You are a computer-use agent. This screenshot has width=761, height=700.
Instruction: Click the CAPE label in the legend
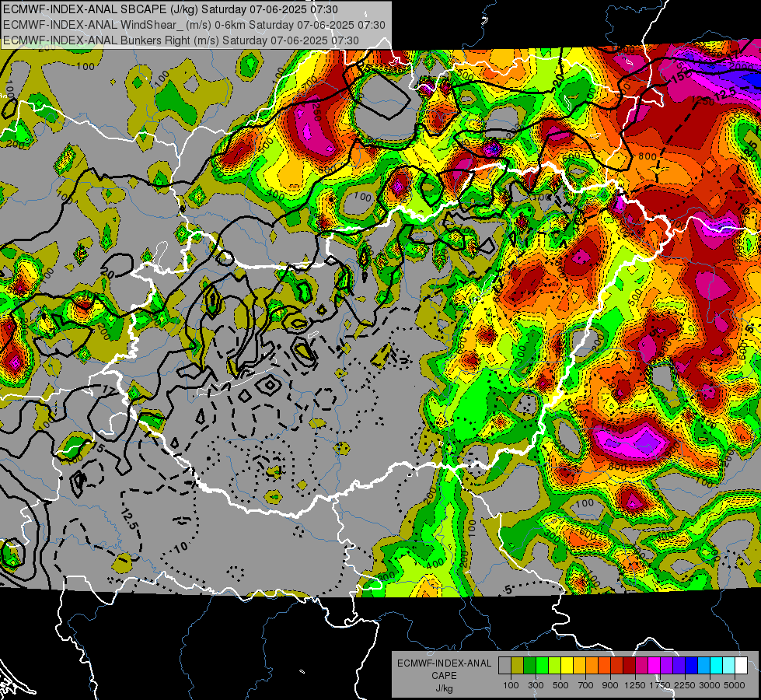pos(444,675)
